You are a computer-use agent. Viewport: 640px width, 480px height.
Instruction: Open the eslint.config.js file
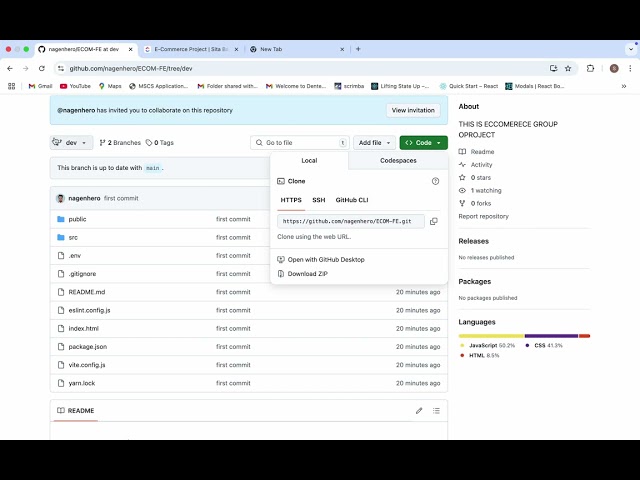[89, 310]
